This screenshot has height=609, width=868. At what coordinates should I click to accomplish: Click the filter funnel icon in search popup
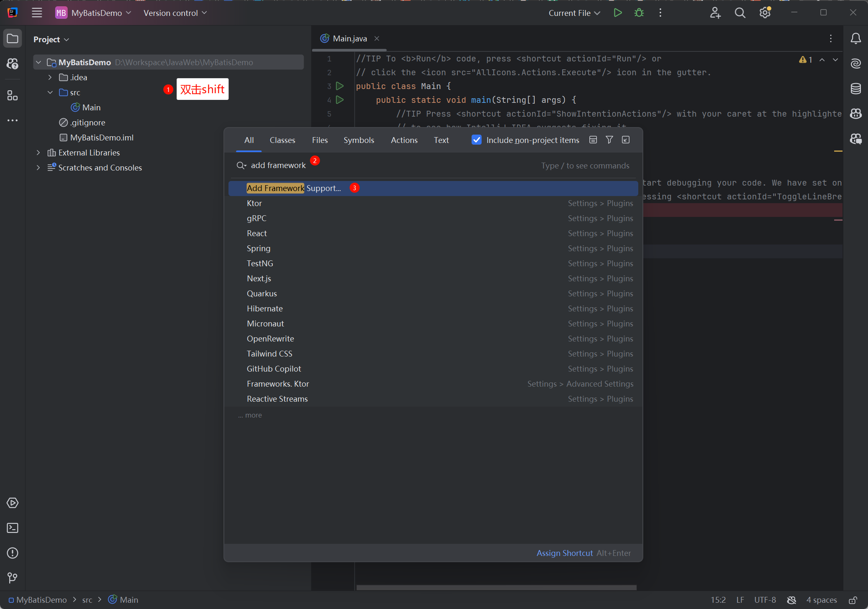tap(609, 140)
